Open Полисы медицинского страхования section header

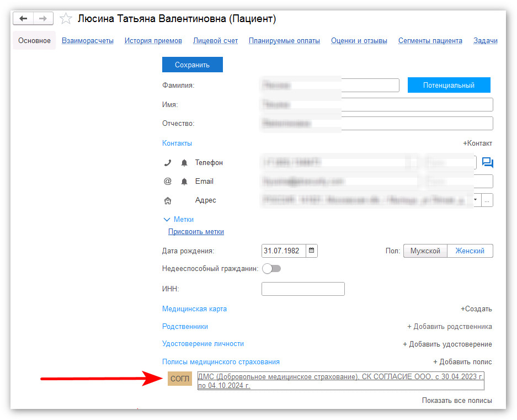pyautogui.click(x=221, y=362)
